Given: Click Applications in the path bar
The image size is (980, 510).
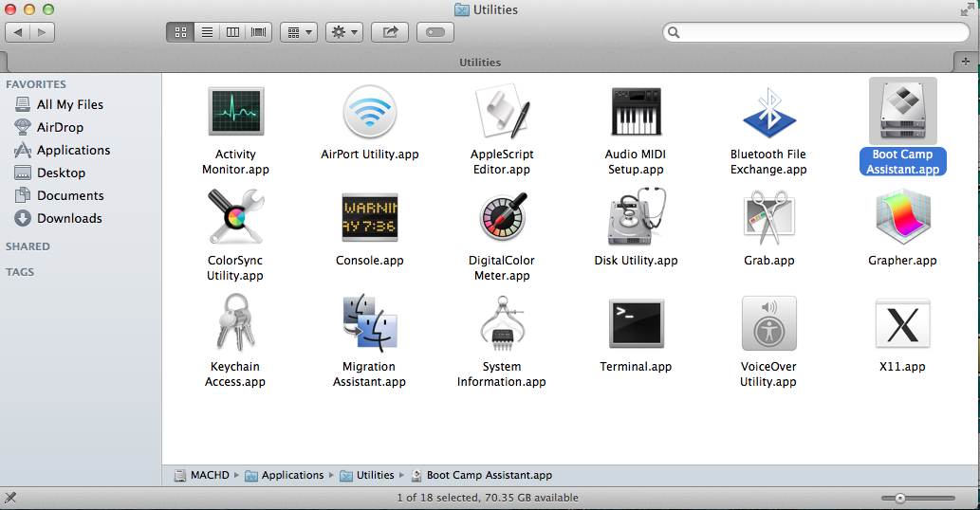Looking at the screenshot, I should tap(285, 476).
